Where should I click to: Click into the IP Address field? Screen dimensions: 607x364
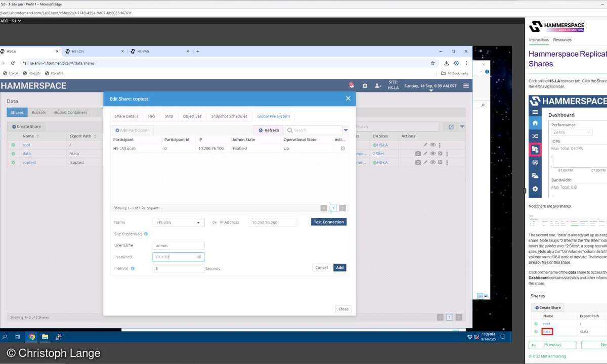[x=273, y=222]
